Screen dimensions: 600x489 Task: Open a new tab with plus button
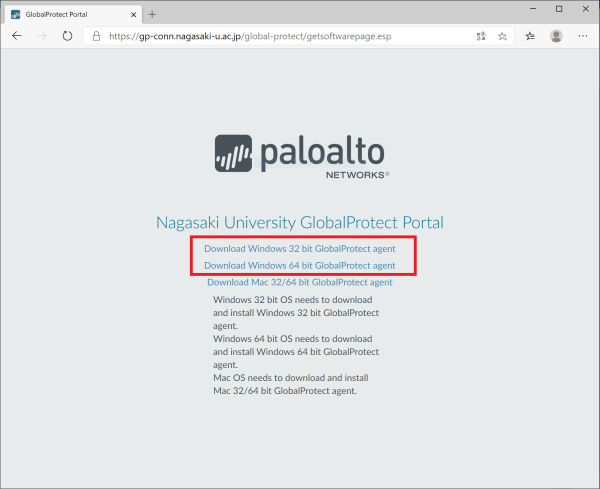pos(153,13)
